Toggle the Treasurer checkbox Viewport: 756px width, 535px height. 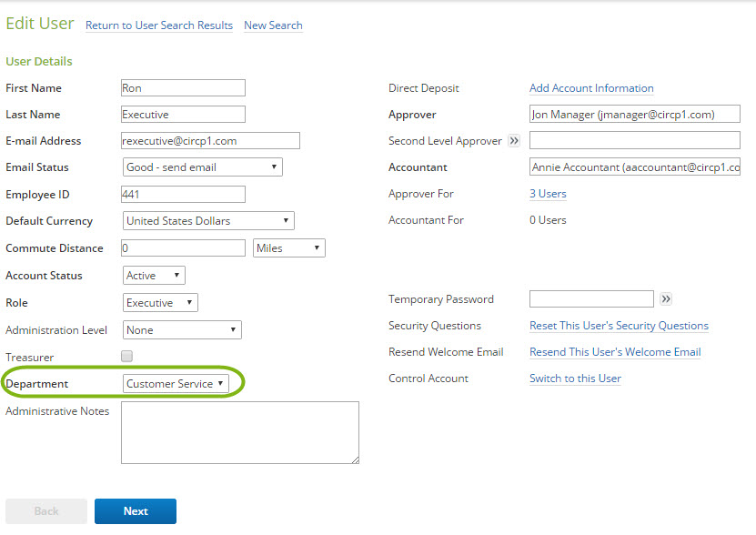[x=127, y=357]
